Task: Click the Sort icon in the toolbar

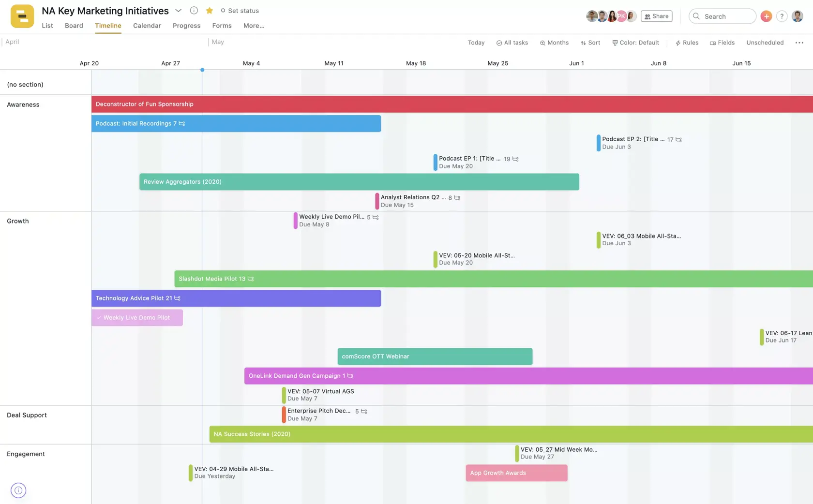Action: (x=590, y=43)
